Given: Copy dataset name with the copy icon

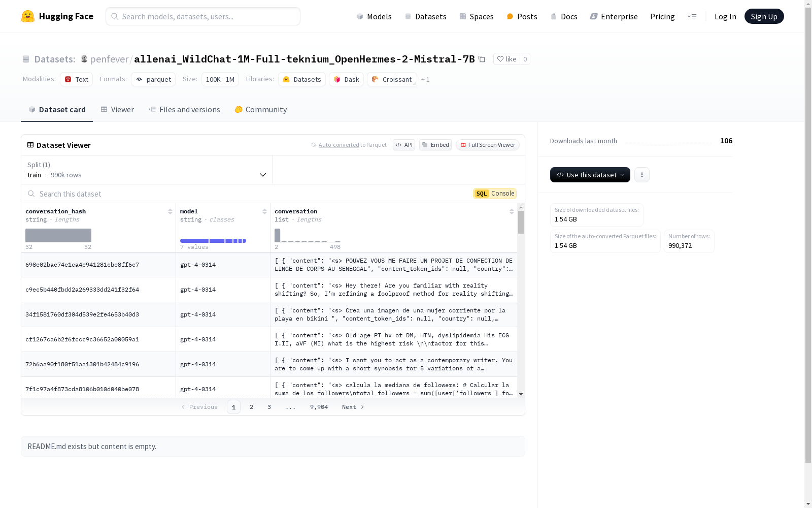Looking at the screenshot, I should [x=482, y=59].
